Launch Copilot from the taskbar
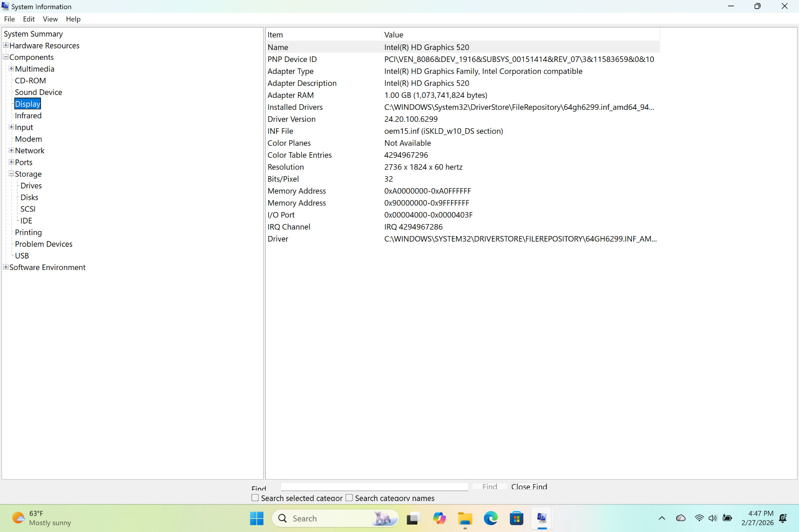 439,519
